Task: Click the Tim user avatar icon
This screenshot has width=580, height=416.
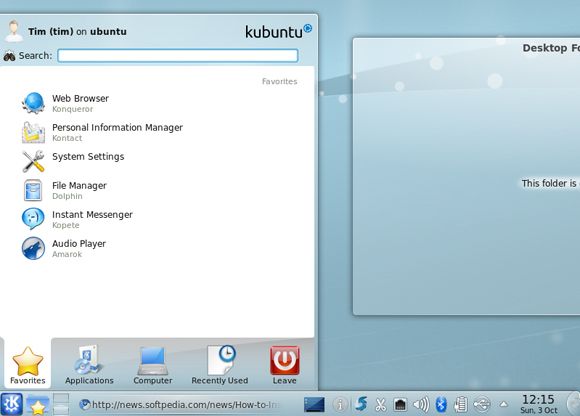Action: [x=14, y=31]
